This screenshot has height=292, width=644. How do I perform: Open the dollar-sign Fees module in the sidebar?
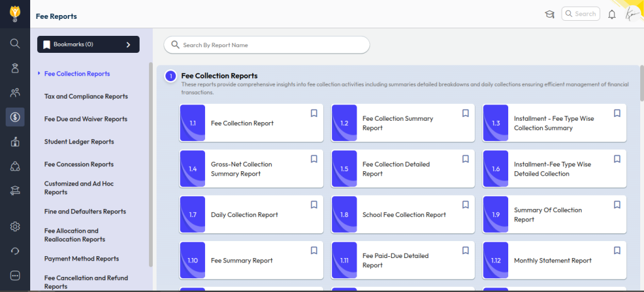pos(15,117)
